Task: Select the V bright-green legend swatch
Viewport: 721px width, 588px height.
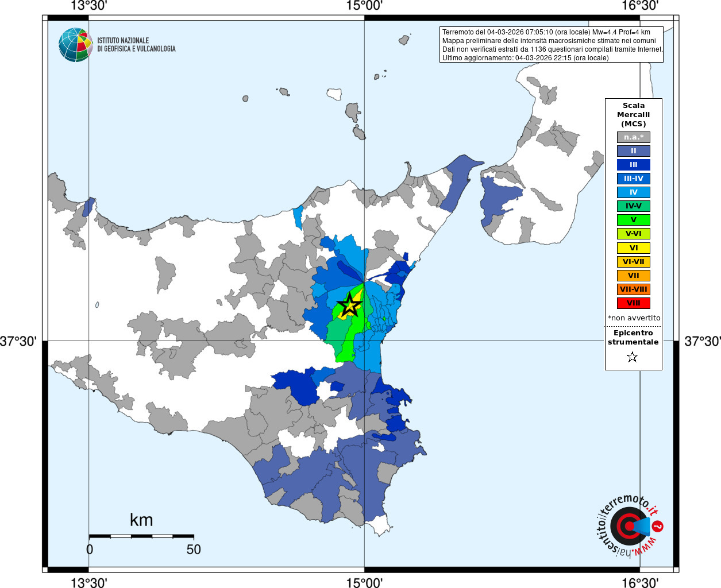Action: click(634, 220)
